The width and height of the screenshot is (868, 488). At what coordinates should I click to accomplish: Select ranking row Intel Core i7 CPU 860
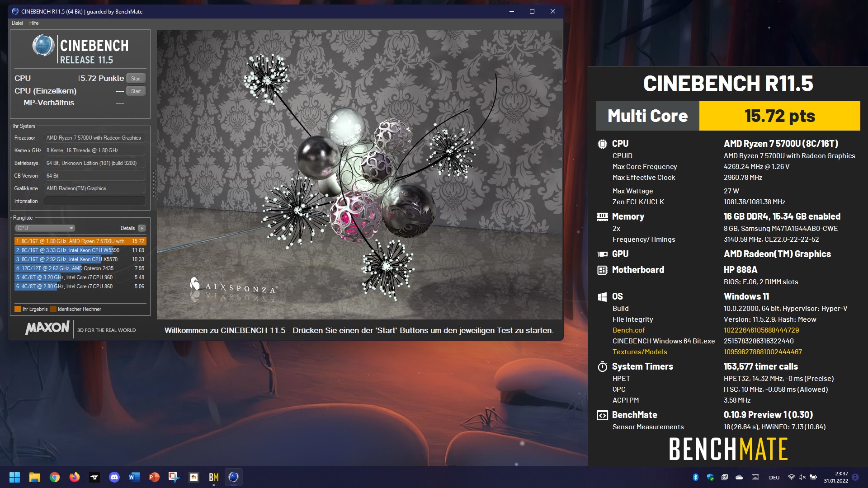(x=80, y=286)
